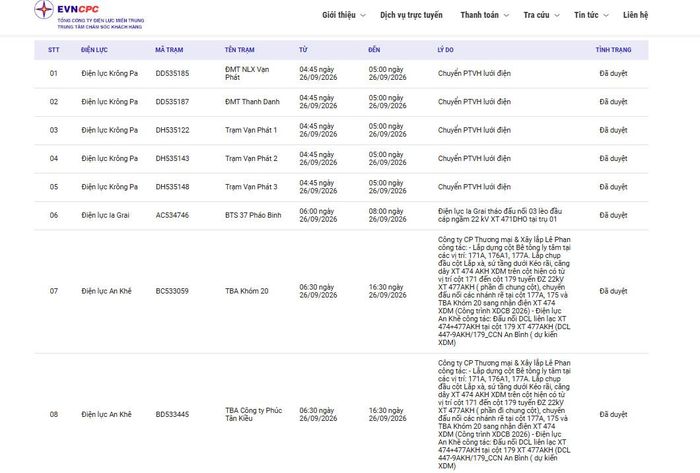Click end time 08:00 ngày 26/09/2026

(x=388, y=215)
